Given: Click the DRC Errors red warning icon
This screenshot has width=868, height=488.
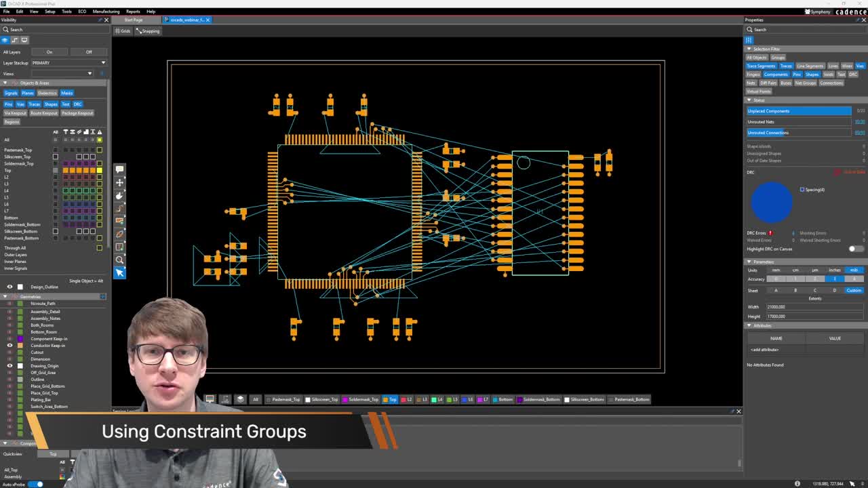Looking at the screenshot, I should pos(770,233).
